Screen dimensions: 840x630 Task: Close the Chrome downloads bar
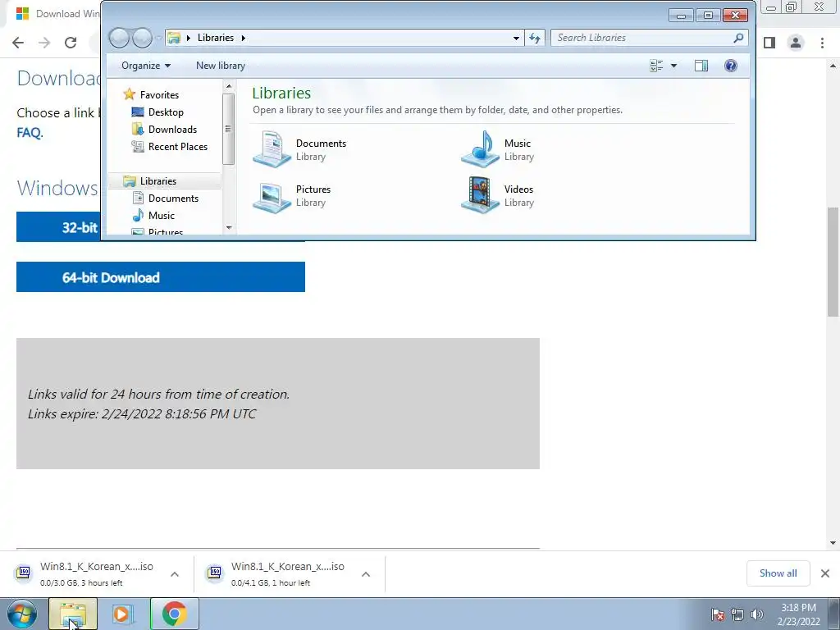click(825, 573)
